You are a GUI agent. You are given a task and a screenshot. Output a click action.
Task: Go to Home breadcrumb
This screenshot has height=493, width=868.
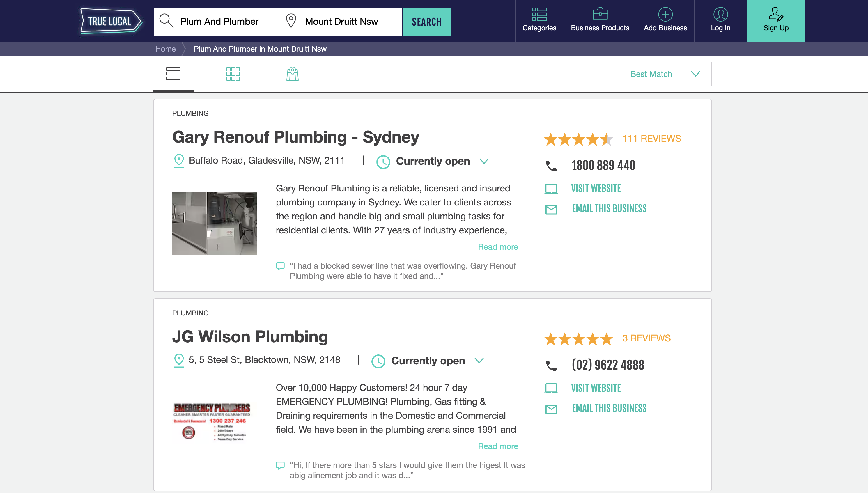pos(165,49)
